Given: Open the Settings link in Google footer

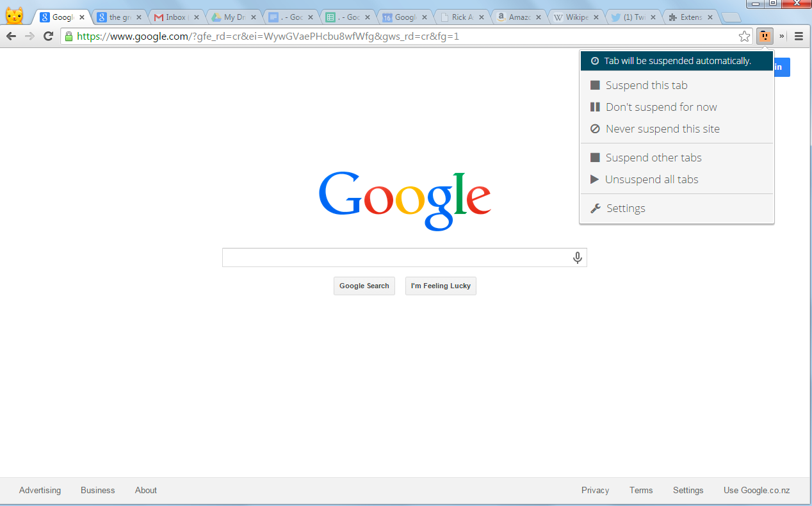Looking at the screenshot, I should tap(688, 490).
